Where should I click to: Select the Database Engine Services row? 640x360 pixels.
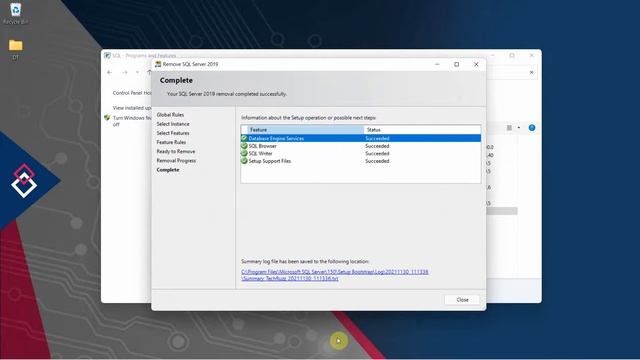coord(360,138)
